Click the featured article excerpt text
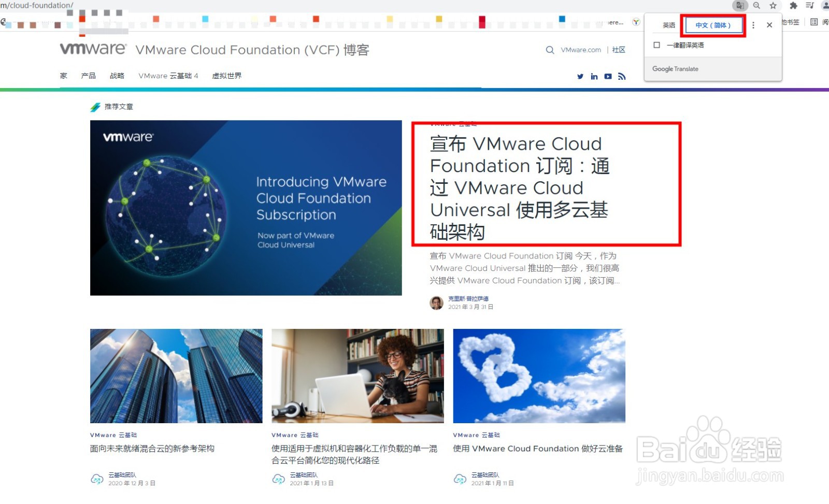The height and width of the screenshot is (504, 829). click(x=524, y=268)
